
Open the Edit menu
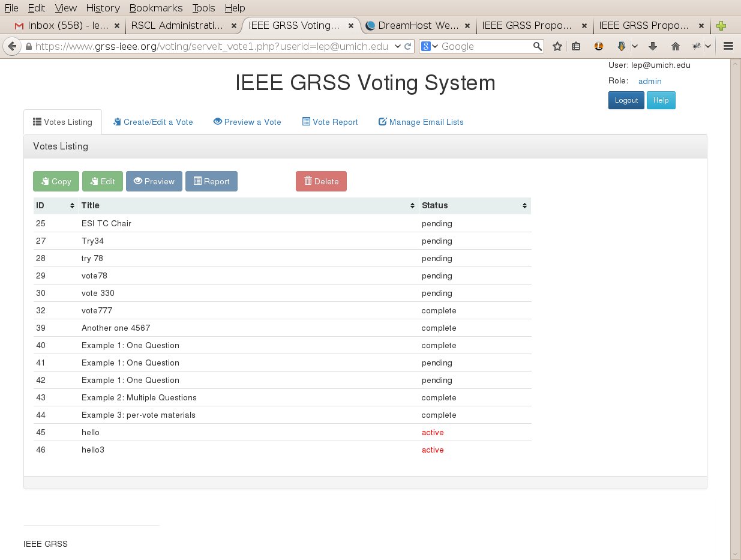pyautogui.click(x=37, y=8)
